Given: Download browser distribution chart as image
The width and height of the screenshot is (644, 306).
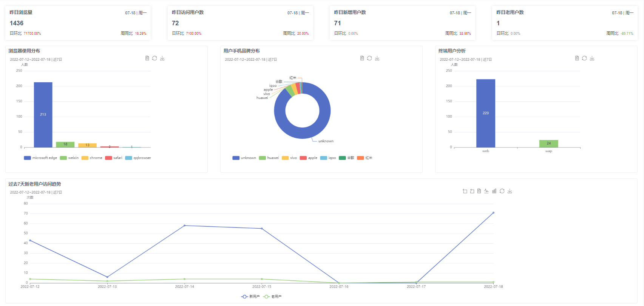Looking at the screenshot, I should (x=162, y=58).
